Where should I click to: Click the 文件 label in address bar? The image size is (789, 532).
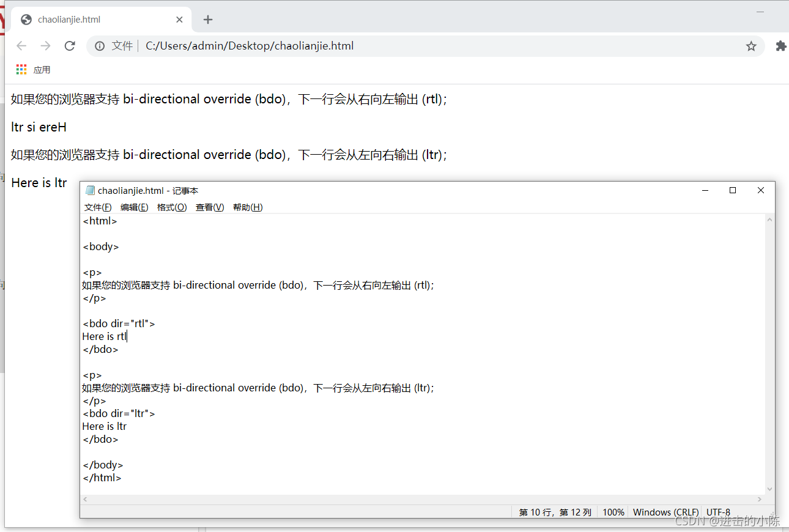tap(122, 46)
